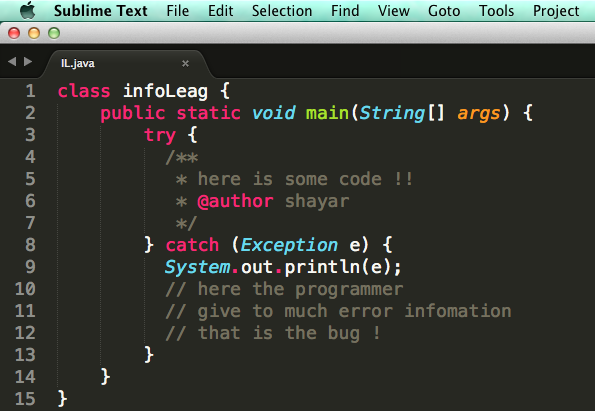Open the View menu
The image size is (595, 411).
pyautogui.click(x=394, y=11)
